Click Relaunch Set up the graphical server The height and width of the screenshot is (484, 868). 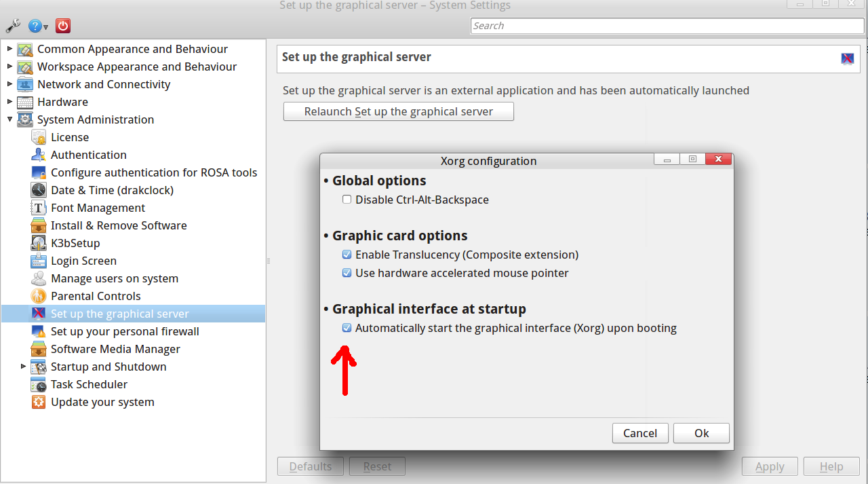click(x=398, y=111)
